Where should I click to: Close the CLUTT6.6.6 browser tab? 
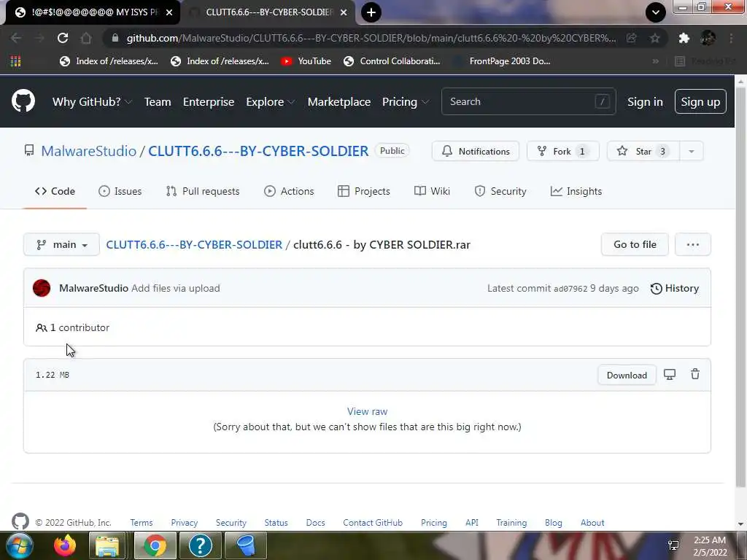click(344, 12)
